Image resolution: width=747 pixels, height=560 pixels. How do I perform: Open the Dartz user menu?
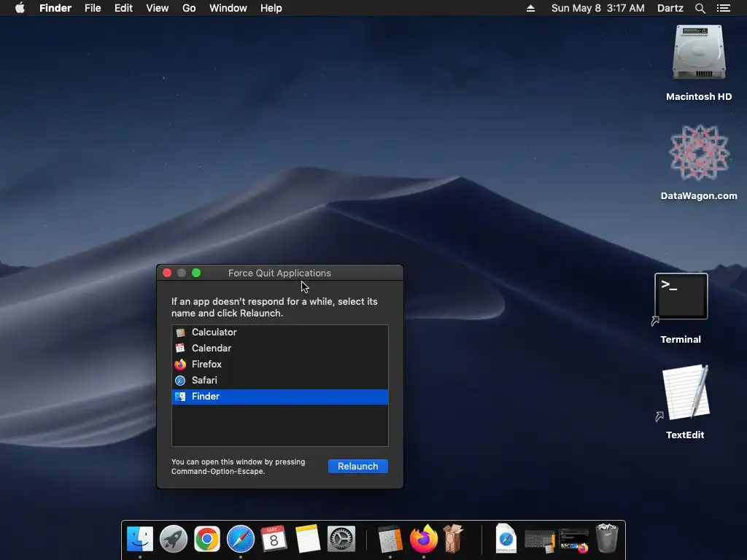pyautogui.click(x=670, y=8)
